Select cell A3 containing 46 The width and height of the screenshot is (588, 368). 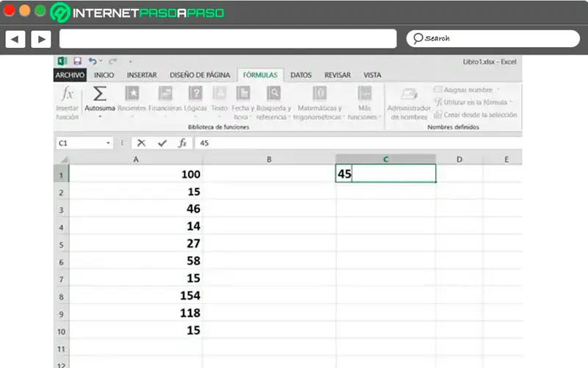click(x=136, y=208)
